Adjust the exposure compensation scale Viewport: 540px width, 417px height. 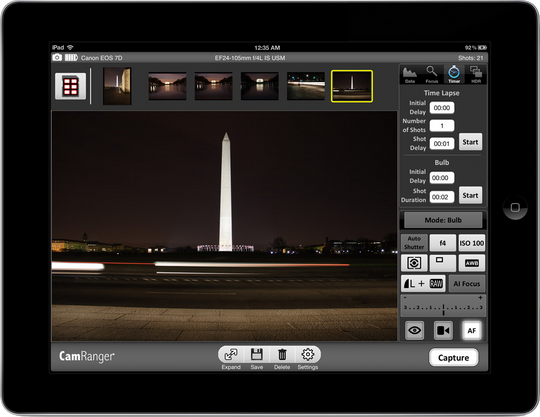(443, 305)
